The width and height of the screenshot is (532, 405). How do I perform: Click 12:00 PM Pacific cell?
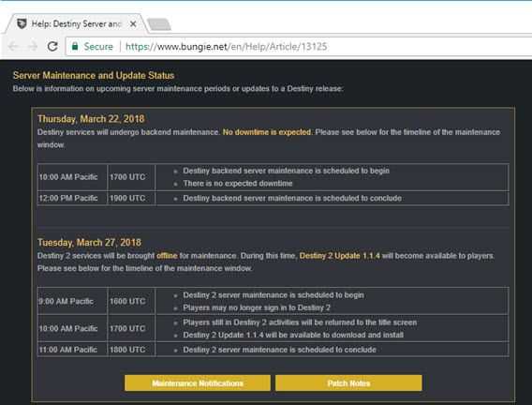coord(72,198)
